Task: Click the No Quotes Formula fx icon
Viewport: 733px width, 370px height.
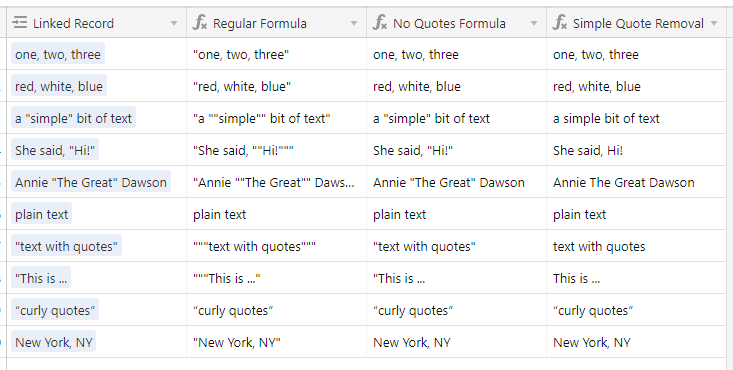Action: coord(380,22)
